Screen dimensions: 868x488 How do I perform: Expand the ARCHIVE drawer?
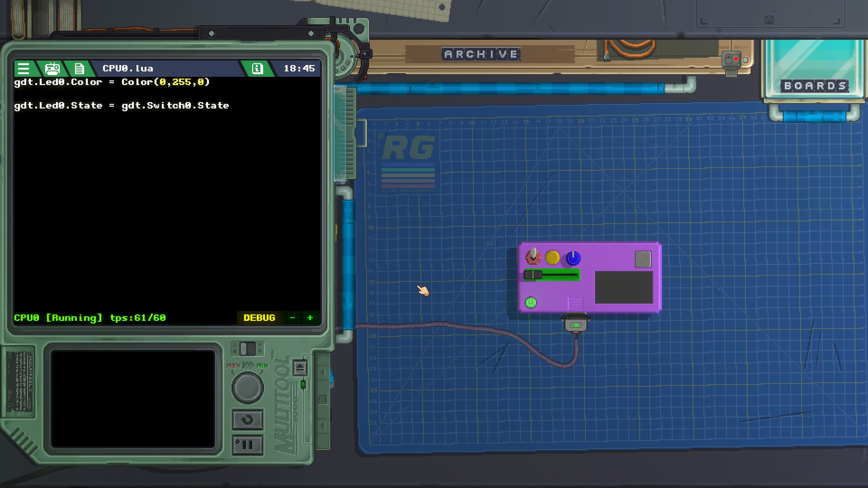coord(481,55)
